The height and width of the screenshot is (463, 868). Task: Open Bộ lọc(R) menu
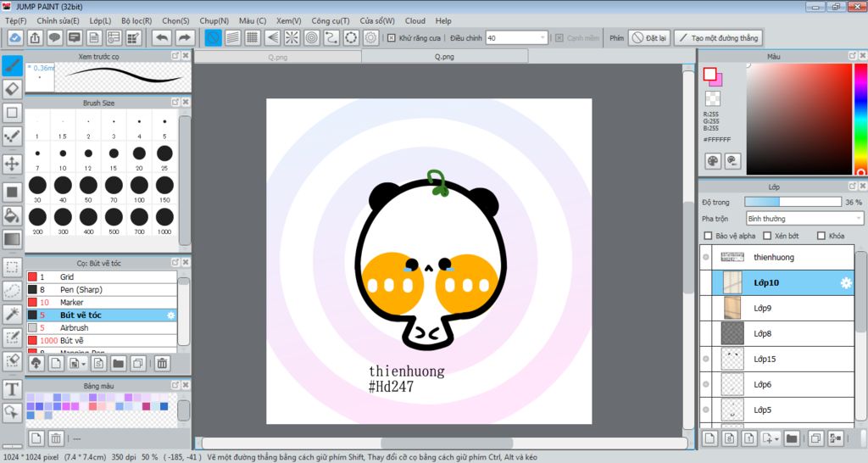(136, 21)
